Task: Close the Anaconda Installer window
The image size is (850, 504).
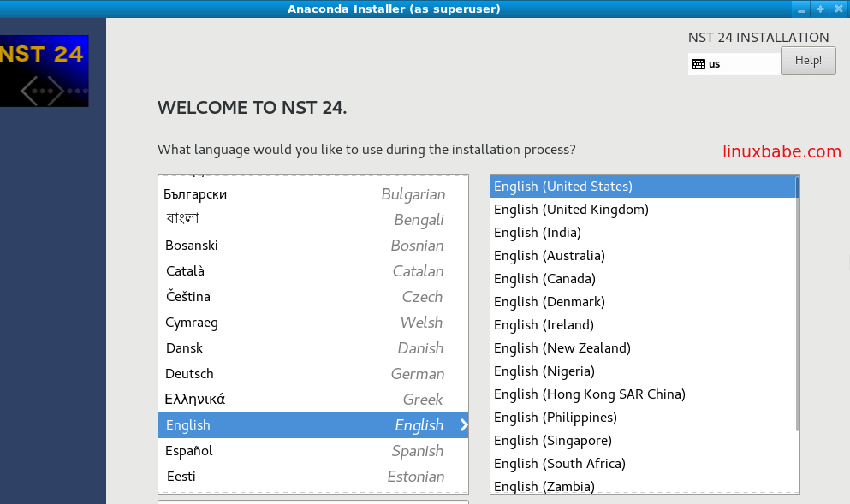Action: point(838,9)
